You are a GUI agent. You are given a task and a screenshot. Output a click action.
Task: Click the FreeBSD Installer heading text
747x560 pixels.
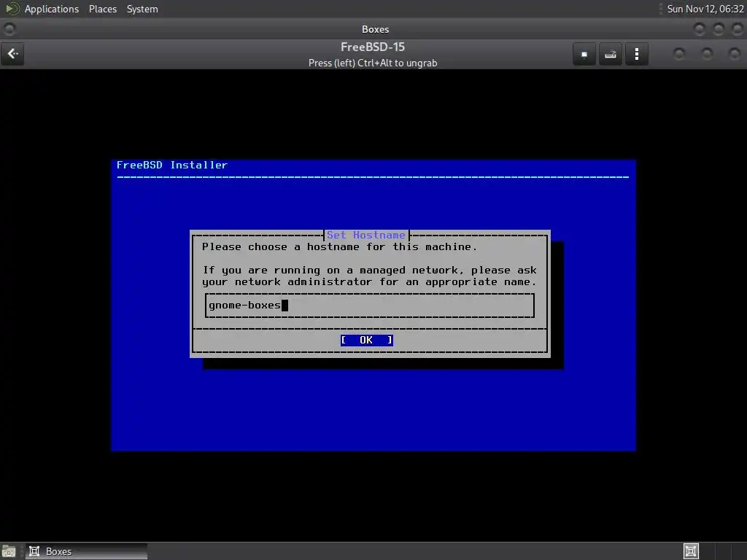(172, 166)
